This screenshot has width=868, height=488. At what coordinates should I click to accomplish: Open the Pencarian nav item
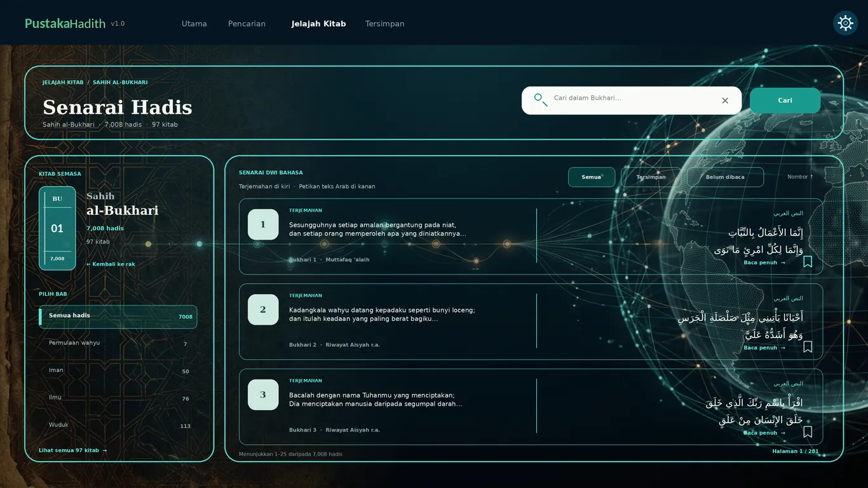coord(247,24)
